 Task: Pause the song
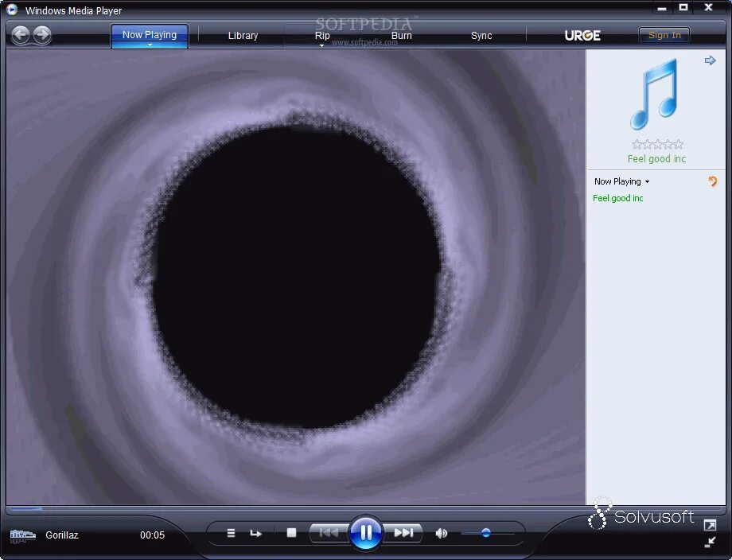pyautogui.click(x=365, y=532)
